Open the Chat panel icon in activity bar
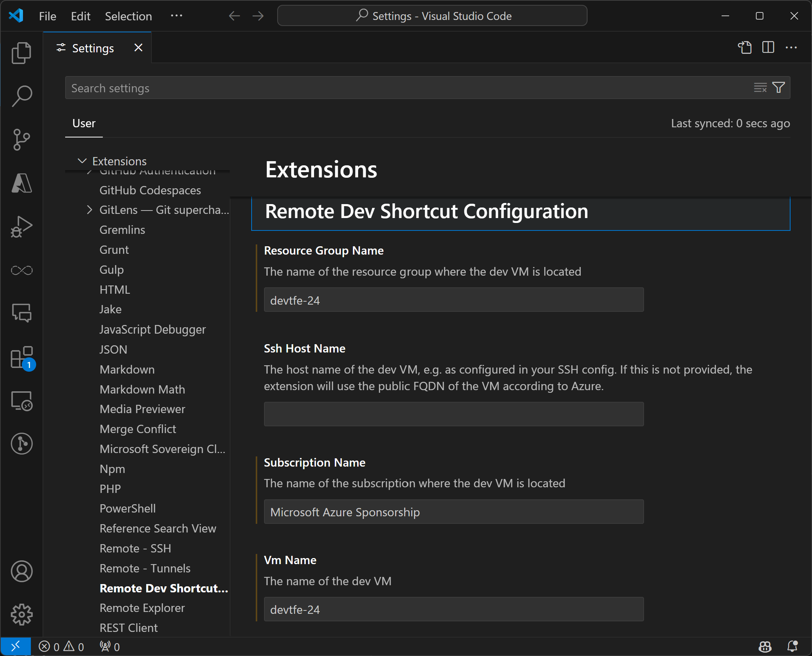 [x=21, y=313]
